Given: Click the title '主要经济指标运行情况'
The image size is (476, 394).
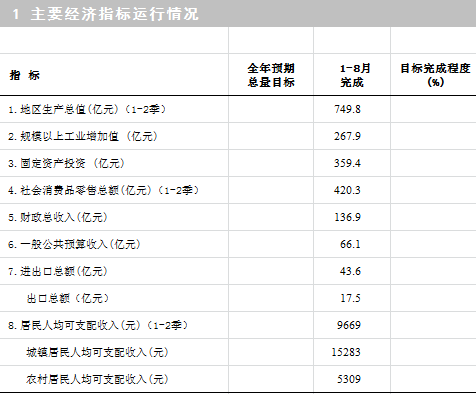Looking at the screenshot, I should (x=115, y=14).
